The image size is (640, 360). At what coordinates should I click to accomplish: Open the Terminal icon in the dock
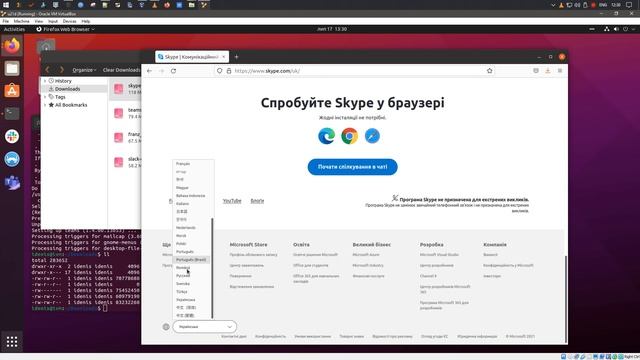(x=12, y=113)
